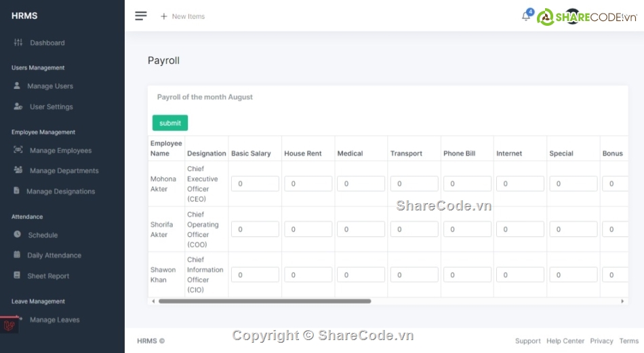Screen dimensions: 644x353
Task: Click the Manage Departments group icon
Action: [x=18, y=170]
